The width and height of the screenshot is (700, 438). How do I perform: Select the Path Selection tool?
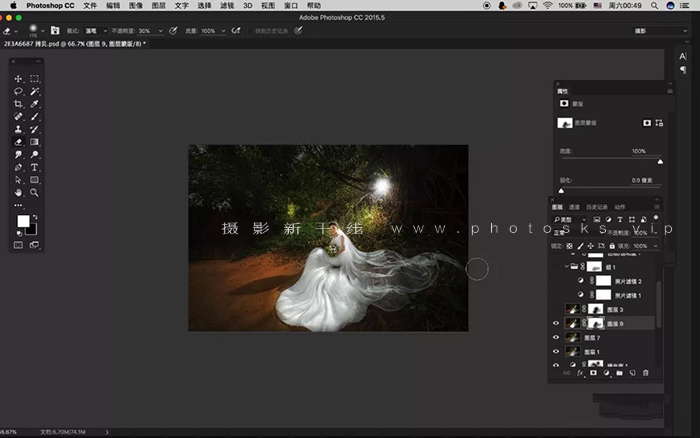click(x=18, y=180)
